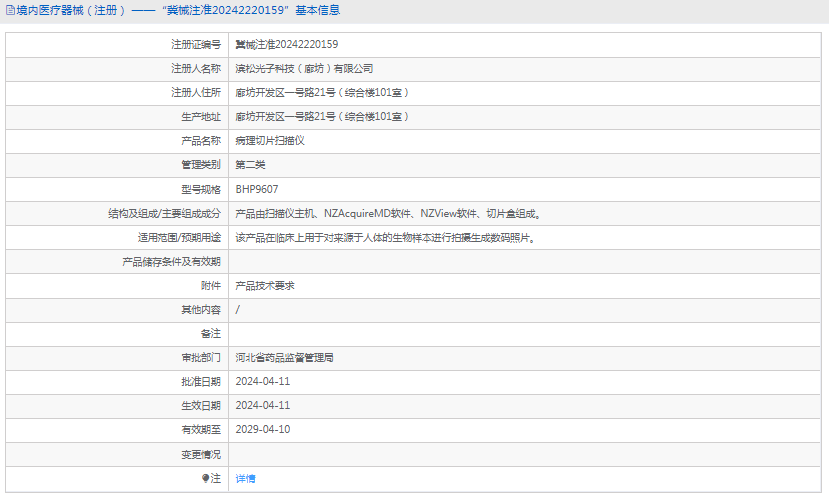Screen dimensions: 829x497
Task: Click the 注册证编号 row label
Action: [196, 44]
